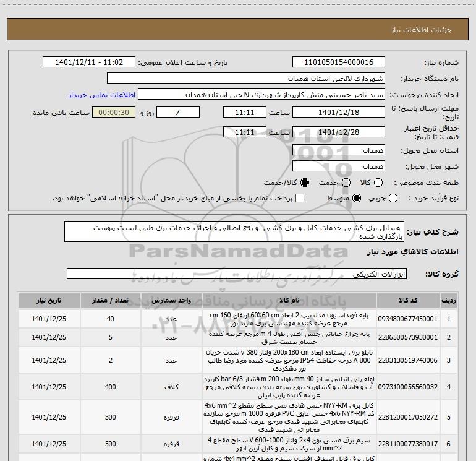Image resolution: width=476 pixels, height=461 pixels.
Task: Click the delivery city field همدان
Action: point(339,166)
